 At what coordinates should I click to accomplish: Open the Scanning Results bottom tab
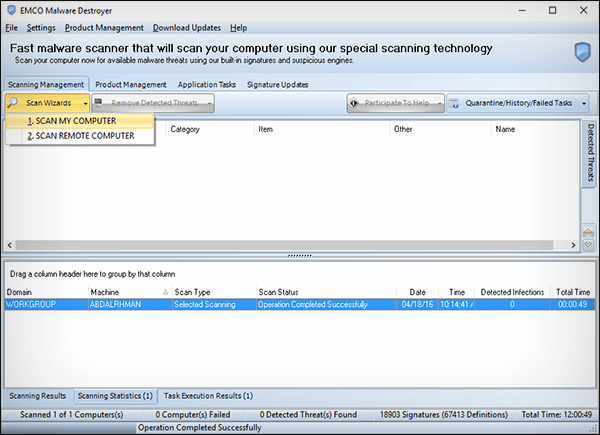38,396
